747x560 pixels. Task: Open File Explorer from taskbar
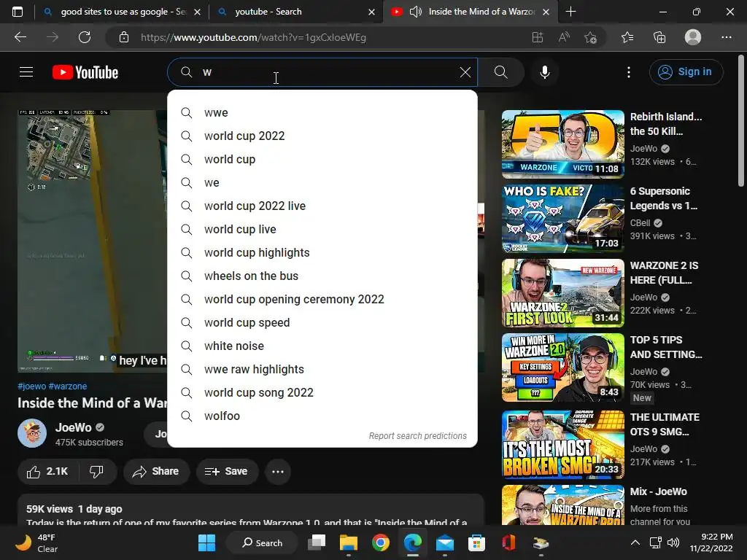349,542
